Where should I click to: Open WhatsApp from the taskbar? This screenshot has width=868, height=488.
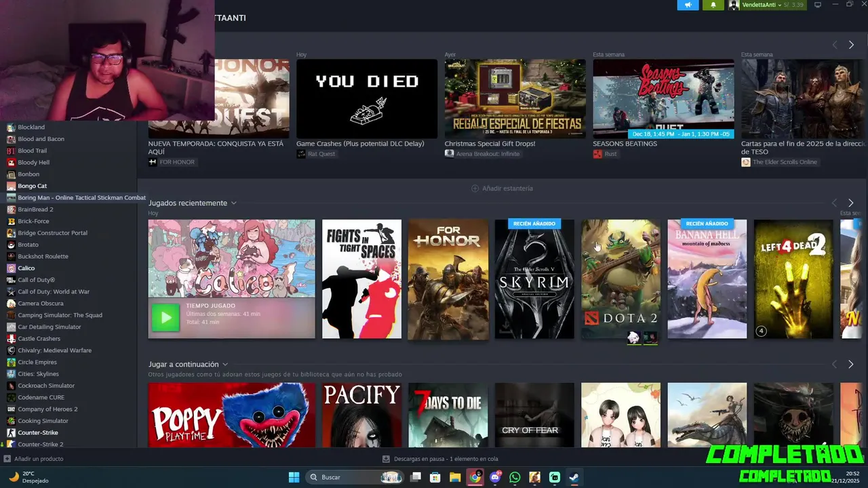point(515,477)
